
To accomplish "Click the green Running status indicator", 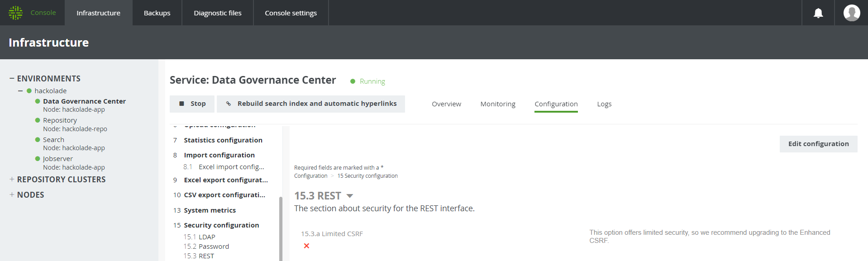I will [x=353, y=81].
